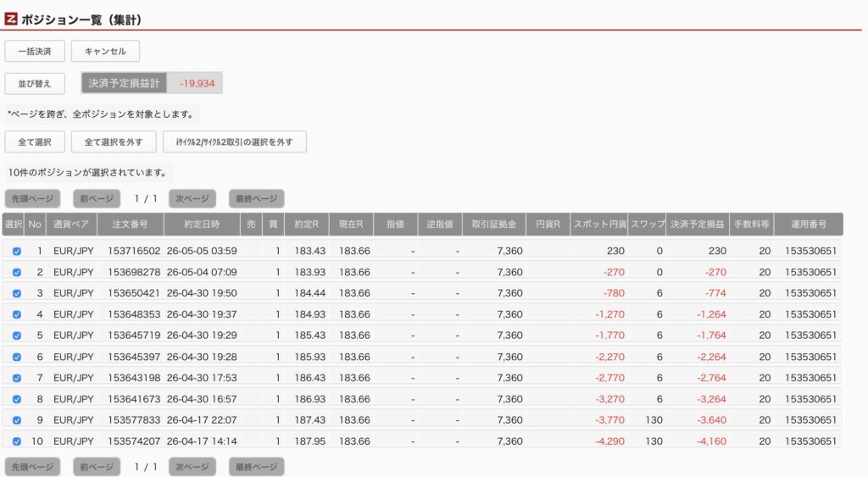Click order number 153716502

point(134,251)
